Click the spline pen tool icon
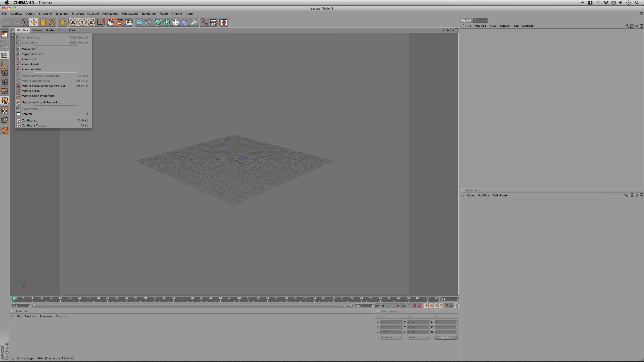Screen dimensions: 644x362 (148, 22)
